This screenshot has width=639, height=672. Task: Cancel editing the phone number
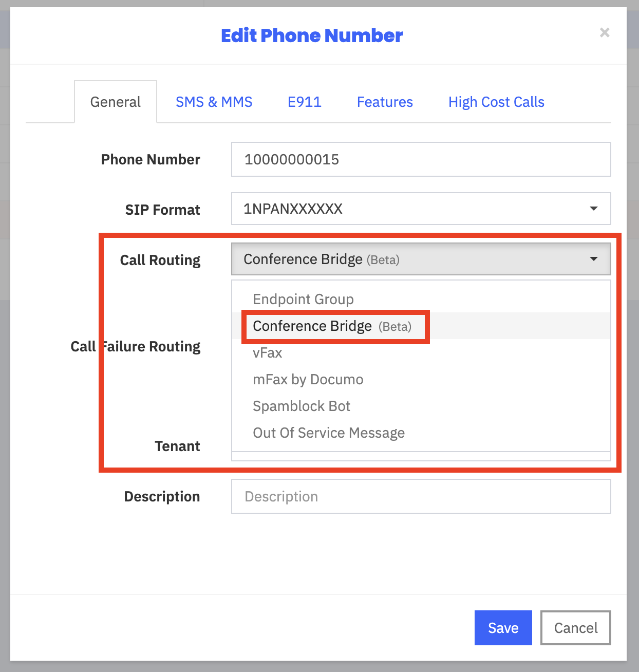click(575, 628)
